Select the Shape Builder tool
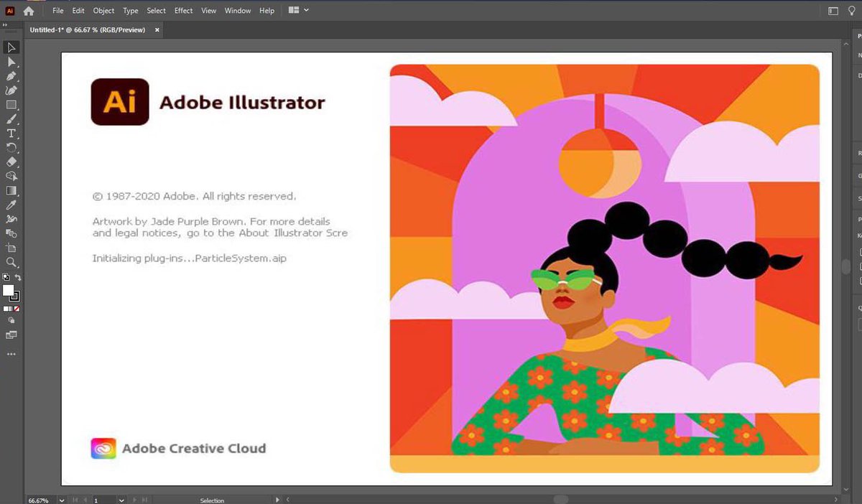 (x=11, y=176)
